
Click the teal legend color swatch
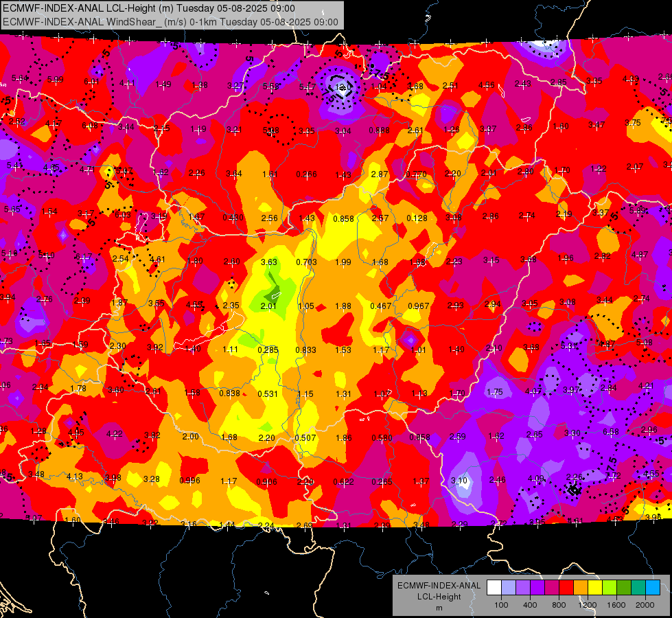(x=638, y=588)
